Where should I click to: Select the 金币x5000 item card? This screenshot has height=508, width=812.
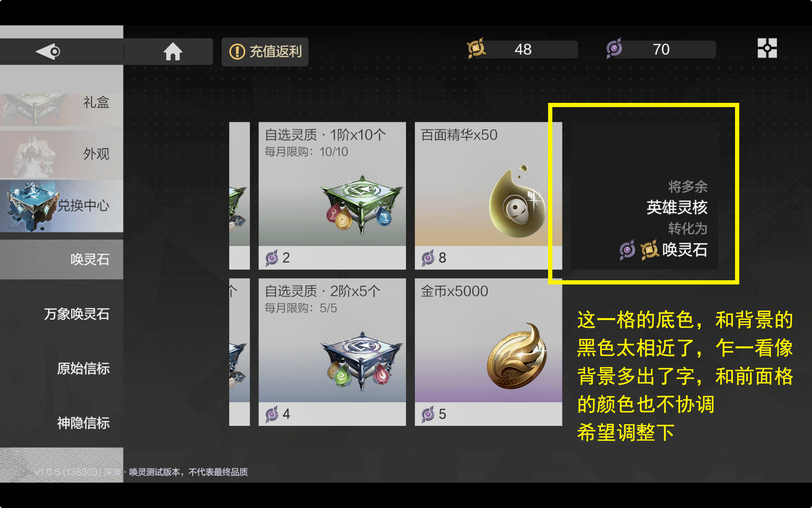[488, 352]
